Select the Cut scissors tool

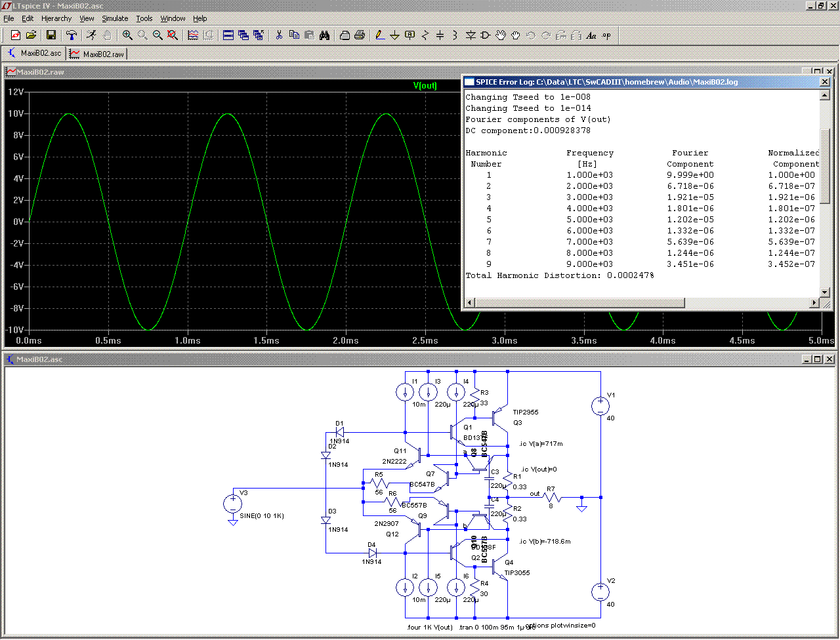279,35
